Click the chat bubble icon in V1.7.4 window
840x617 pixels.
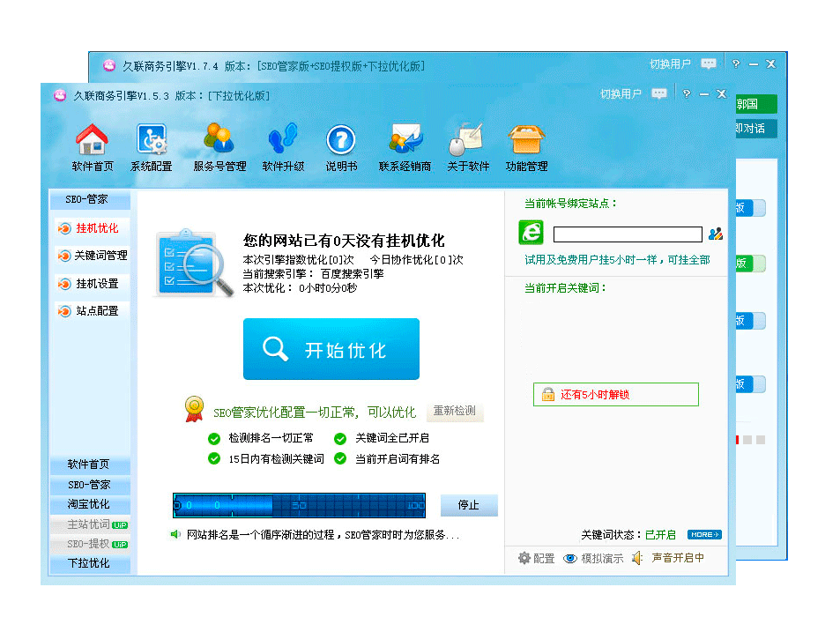708,63
